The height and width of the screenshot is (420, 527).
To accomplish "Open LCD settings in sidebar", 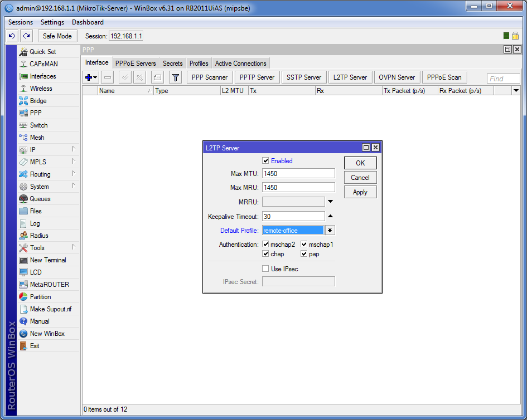I will point(49,272).
